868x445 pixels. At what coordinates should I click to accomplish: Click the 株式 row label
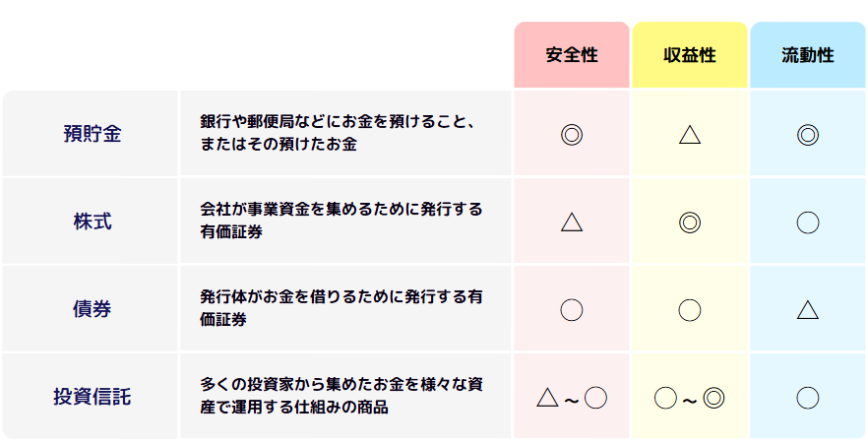[x=92, y=222]
